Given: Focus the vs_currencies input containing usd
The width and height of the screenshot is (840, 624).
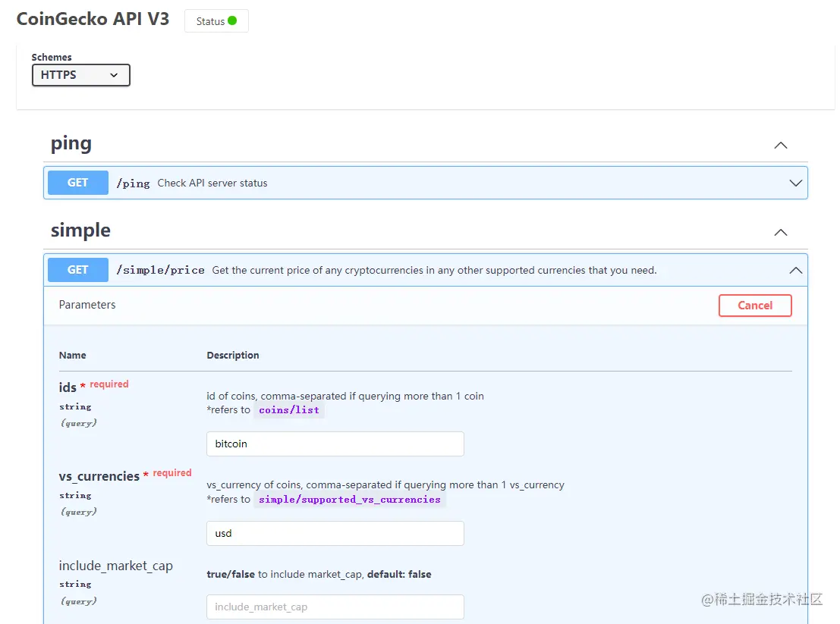Looking at the screenshot, I should (335, 533).
